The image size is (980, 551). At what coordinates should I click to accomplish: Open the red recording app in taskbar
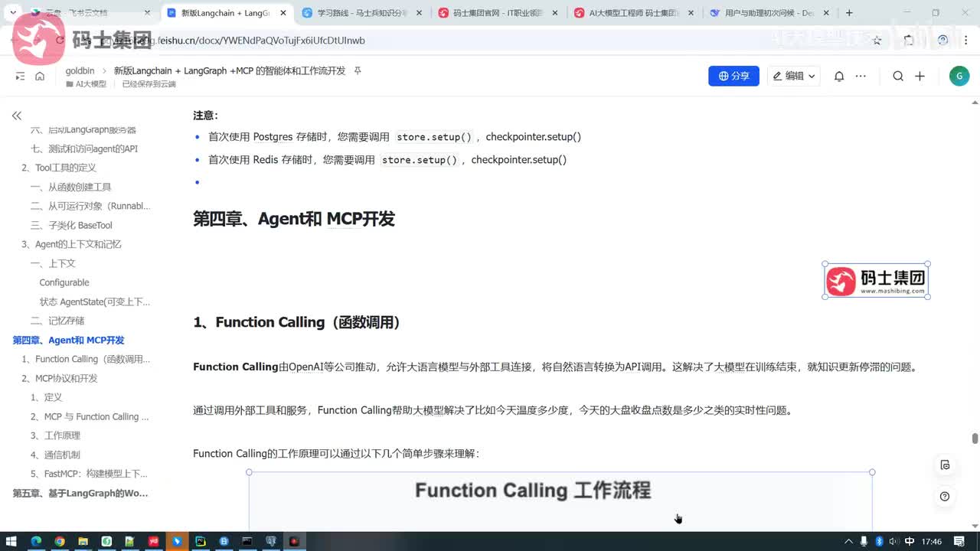[295, 541]
